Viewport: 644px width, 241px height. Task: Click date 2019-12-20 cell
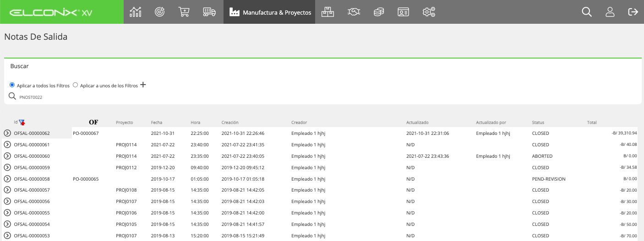(162, 167)
